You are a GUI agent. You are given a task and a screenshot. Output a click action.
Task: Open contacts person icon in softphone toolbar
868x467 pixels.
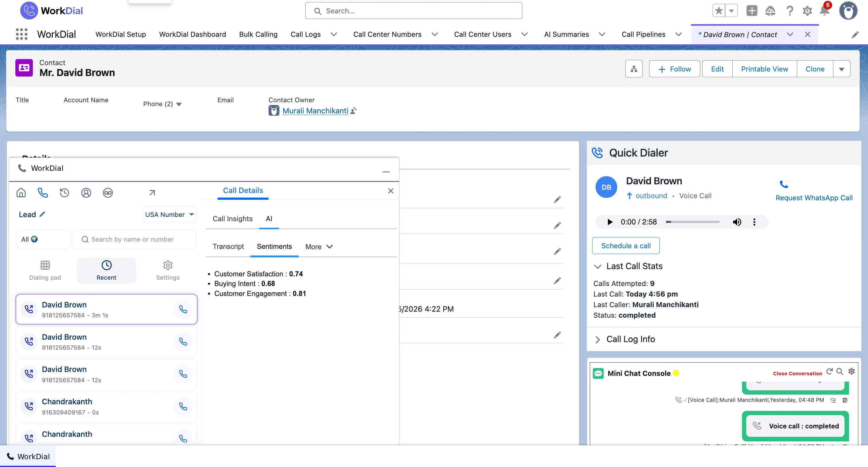[x=86, y=193]
